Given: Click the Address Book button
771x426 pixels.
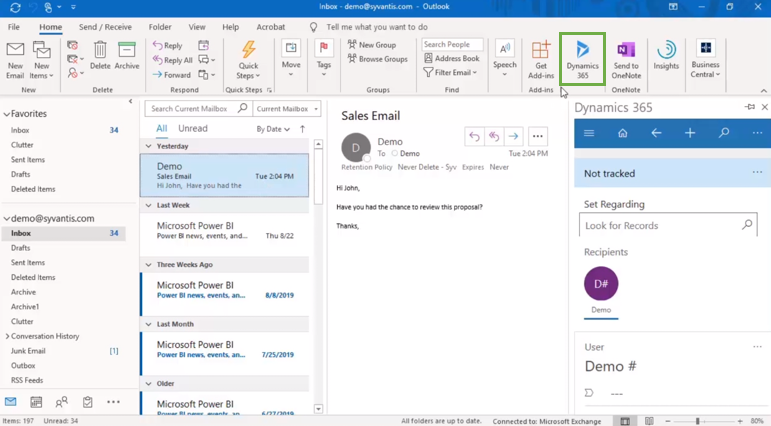Looking at the screenshot, I should pyautogui.click(x=451, y=58).
